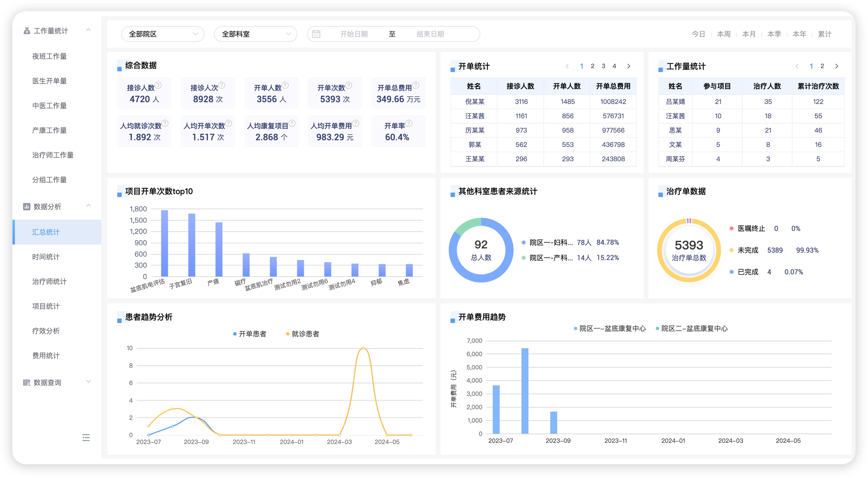Toggle 开单患者 series in patient trend legend

click(250, 334)
